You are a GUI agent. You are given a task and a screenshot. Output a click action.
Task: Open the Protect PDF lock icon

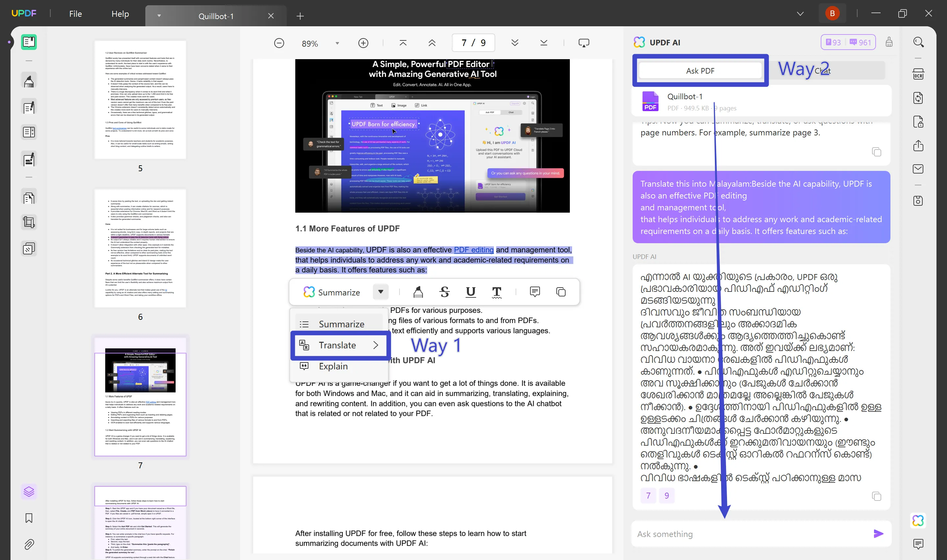(x=918, y=122)
